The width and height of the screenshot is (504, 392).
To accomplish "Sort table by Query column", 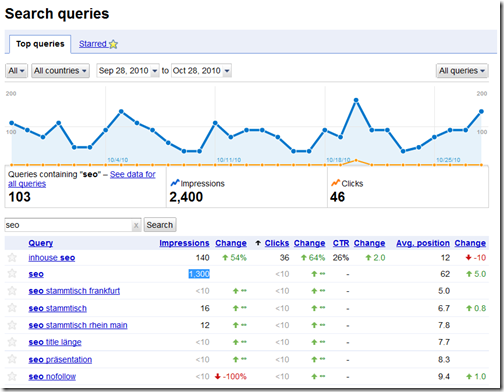I will point(41,243).
